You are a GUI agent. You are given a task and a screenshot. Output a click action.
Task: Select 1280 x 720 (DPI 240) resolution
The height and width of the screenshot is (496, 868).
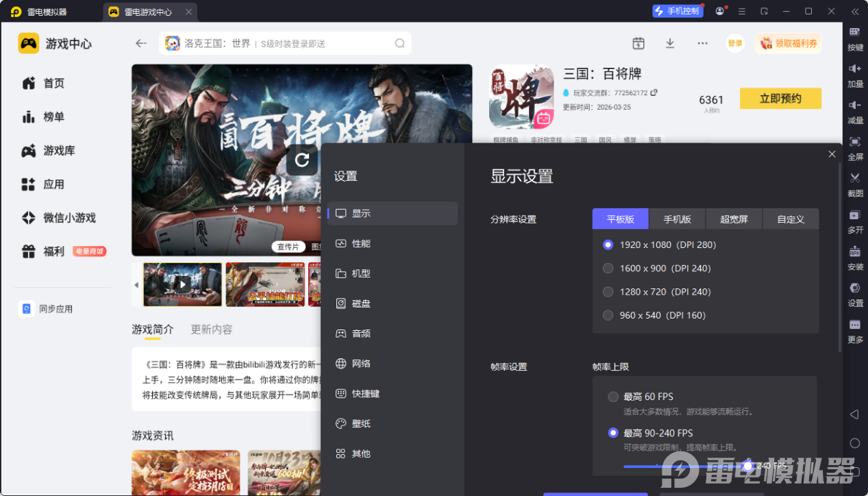pyautogui.click(x=608, y=292)
